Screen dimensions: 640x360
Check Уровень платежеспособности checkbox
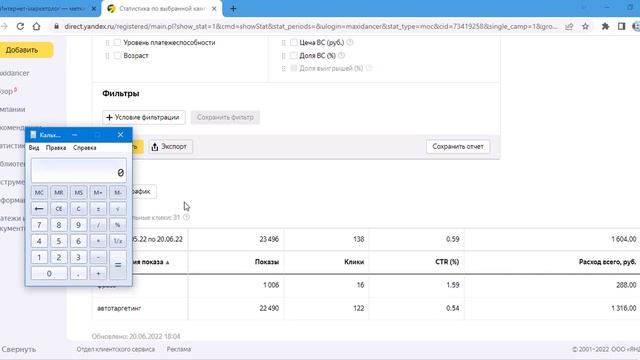point(118,42)
